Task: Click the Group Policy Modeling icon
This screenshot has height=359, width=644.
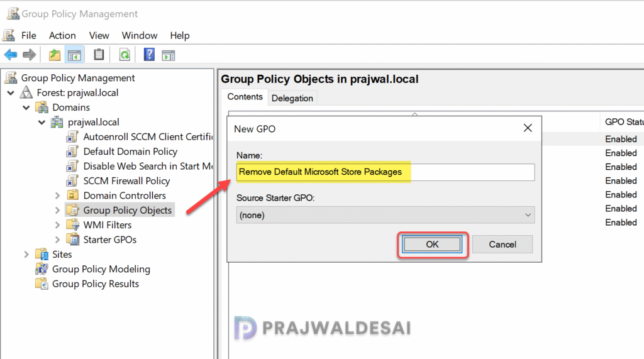Action: click(42, 269)
